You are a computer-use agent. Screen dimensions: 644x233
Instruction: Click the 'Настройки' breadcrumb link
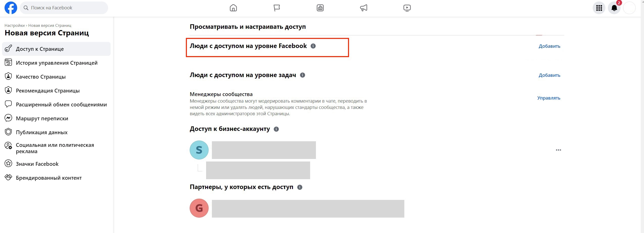pos(15,26)
